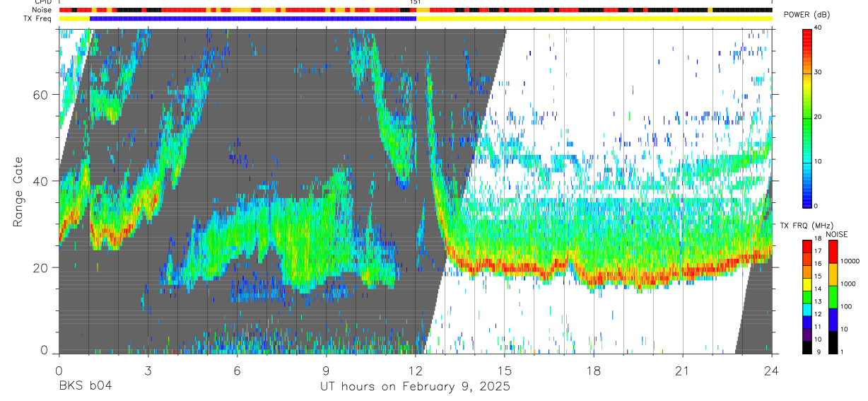This screenshot has width=868, height=401.
Task: Click the 6 tick label on the UT hours axis
Action: [x=237, y=370]
